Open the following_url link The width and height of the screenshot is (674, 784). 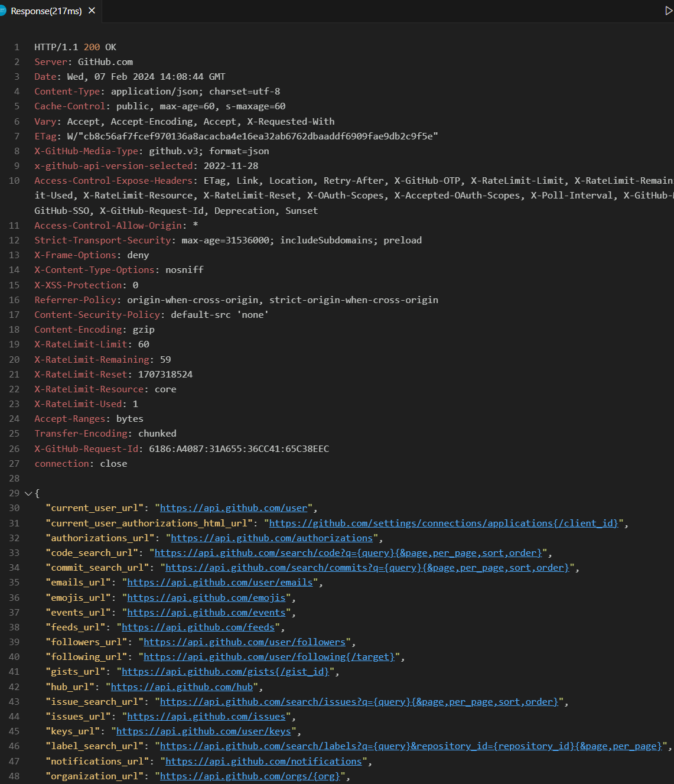269,657
